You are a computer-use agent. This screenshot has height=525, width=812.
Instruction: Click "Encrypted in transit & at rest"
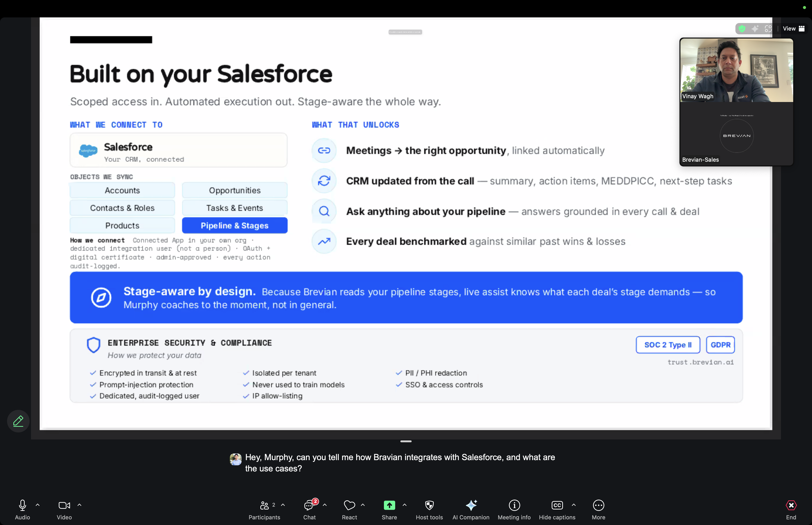tap(148, 373)
